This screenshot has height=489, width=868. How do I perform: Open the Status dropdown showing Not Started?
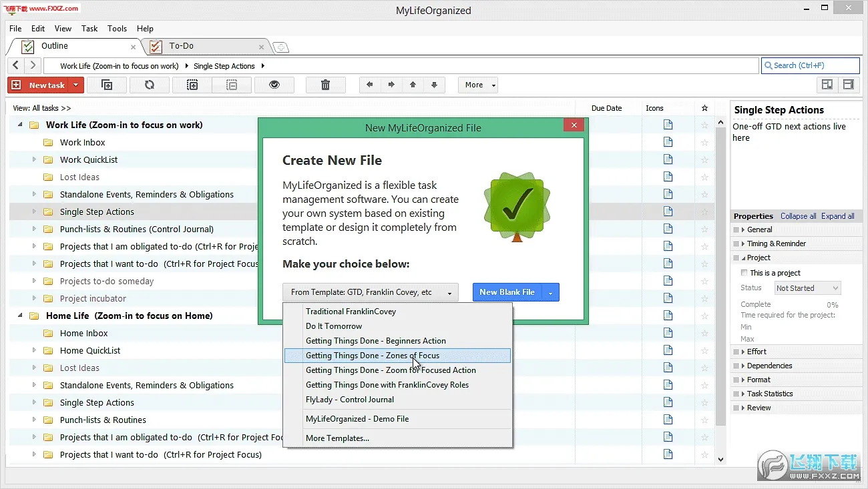(x=807, y=288)
